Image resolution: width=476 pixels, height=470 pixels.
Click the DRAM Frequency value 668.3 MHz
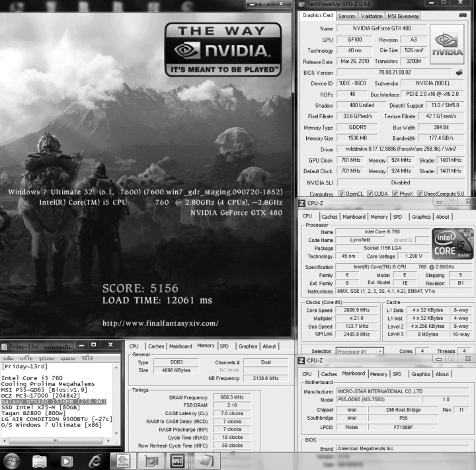[232, 397]
